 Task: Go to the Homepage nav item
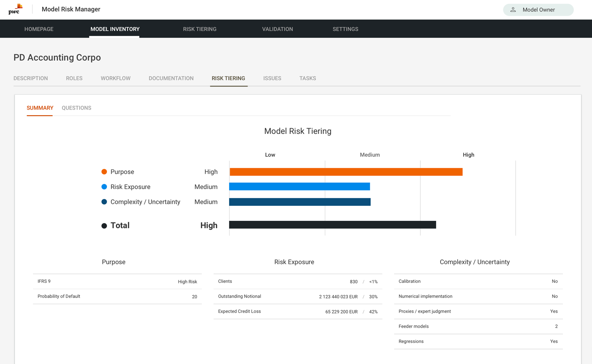pos(39,29)
